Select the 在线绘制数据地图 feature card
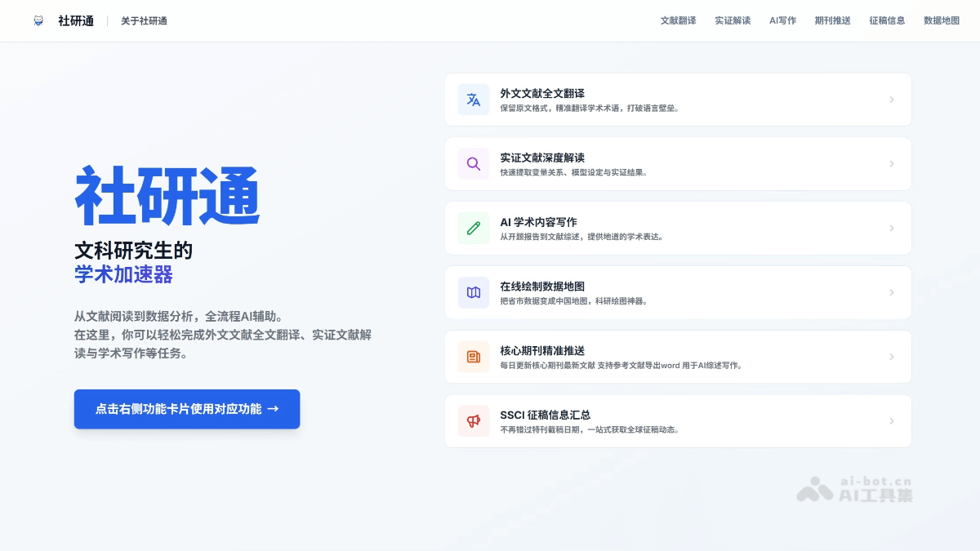This screenshot has width=980, height=551. click(x=678, y=292)
